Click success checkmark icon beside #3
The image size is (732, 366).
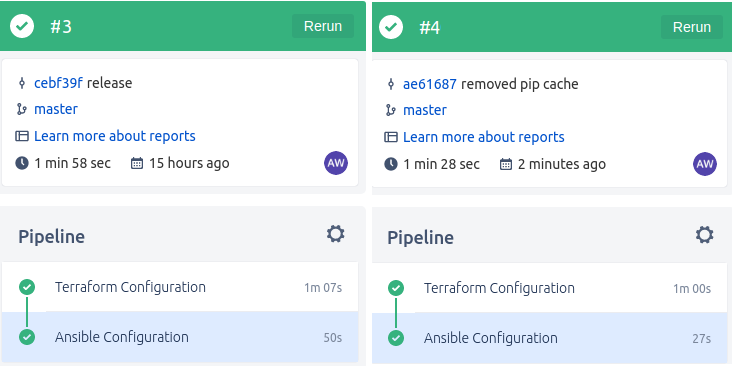coord(22,26)
